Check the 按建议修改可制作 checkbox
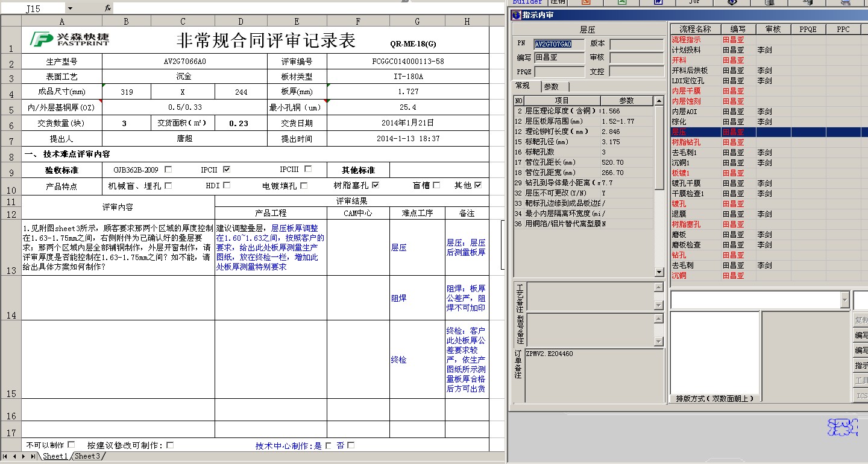868x464 pixels. pyautogui.click(x=170, y=445)
